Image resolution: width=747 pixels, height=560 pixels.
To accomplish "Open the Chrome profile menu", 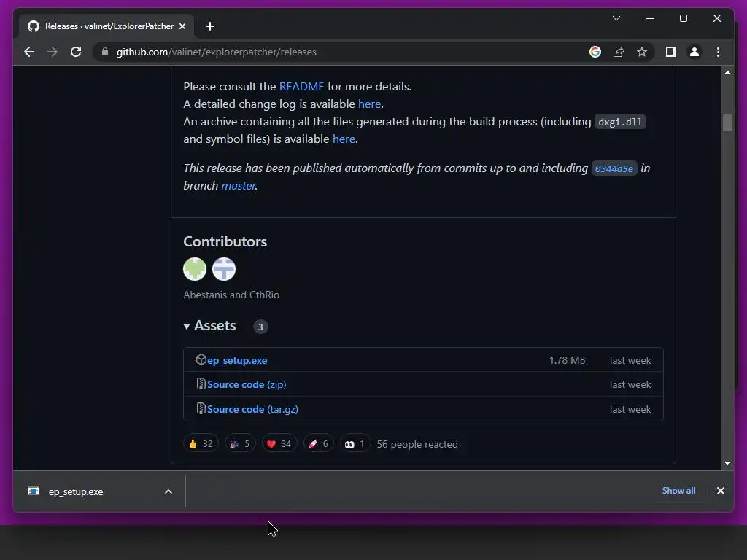I will 694,52.
